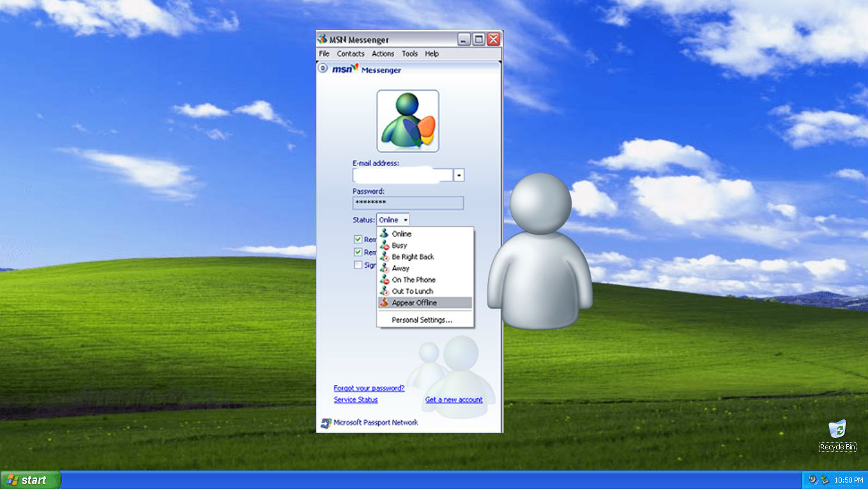868x489 pixels.
Task: Choose the Be Right Back status
Action: coord(425,257)
